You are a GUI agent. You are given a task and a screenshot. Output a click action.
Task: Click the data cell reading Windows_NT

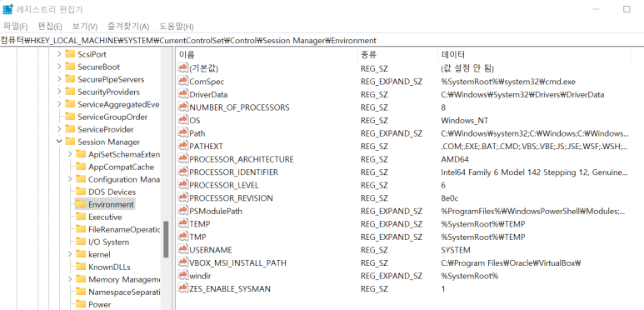(x=465, y=120)
